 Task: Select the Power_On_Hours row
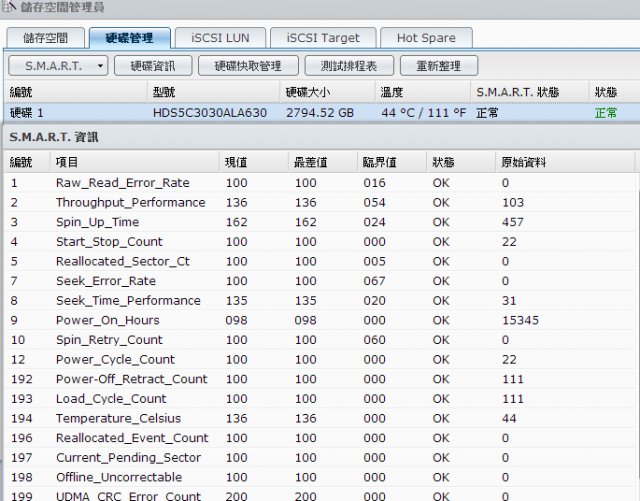coord(320,320)
